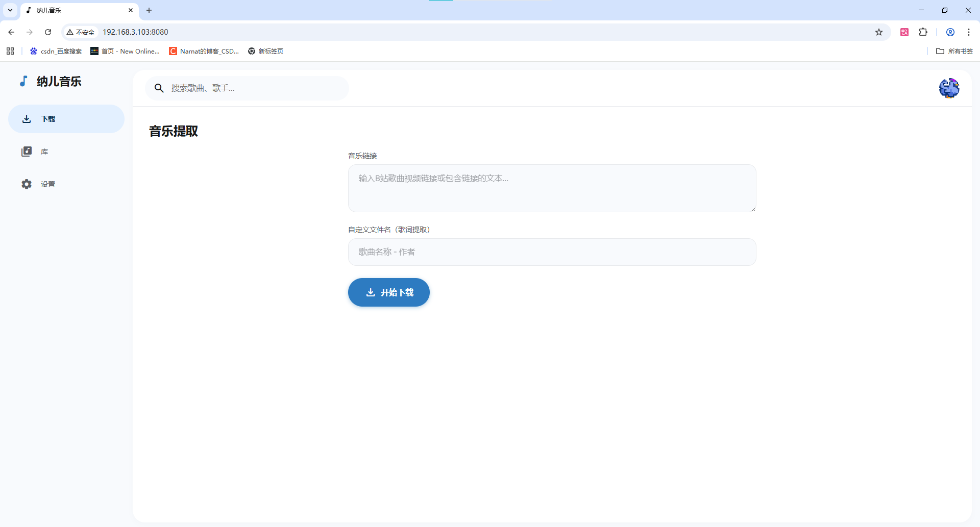The height and width of the screenshot is (527, 980).
Task: Focus the 搜索歌曲、歌手 search field
Action: tap(247, 88)
